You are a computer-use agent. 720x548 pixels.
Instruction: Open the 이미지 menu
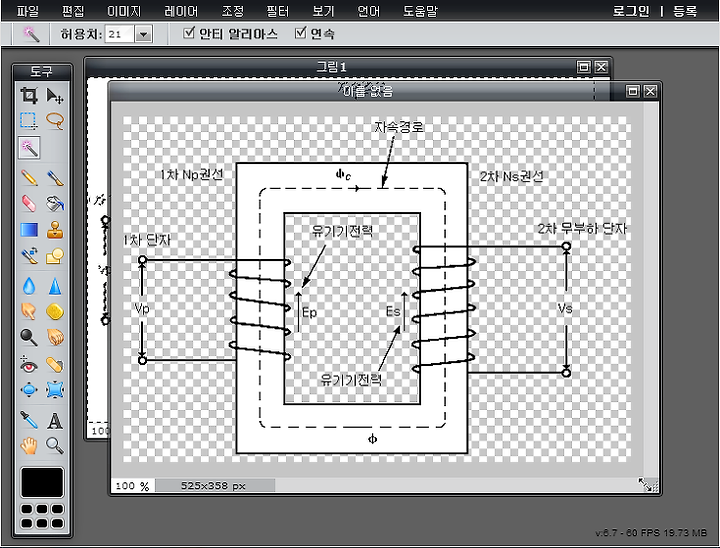point(124,11)
